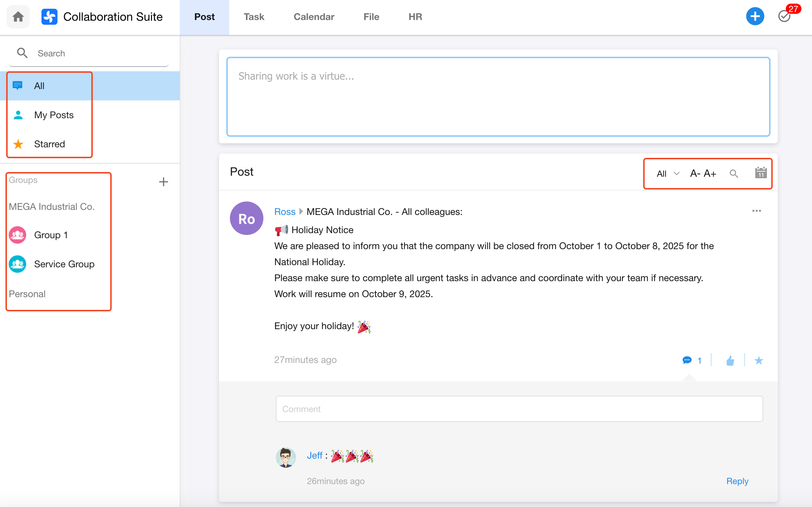Decrease font size with A-
Viewport: 812px width, 507px height.
695,173
